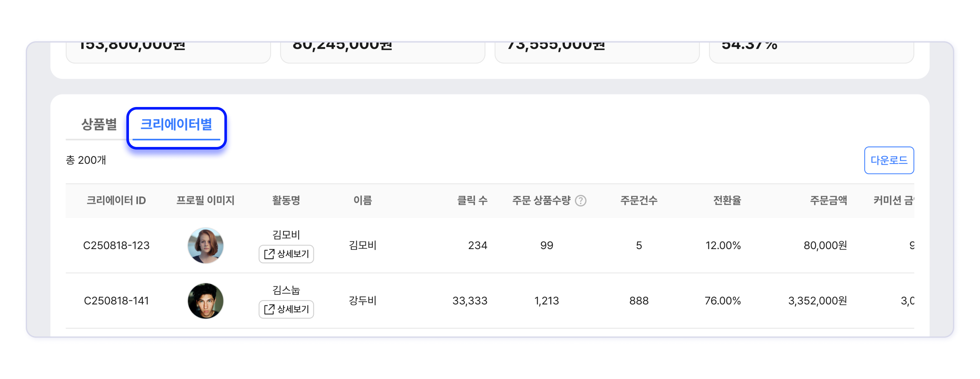Click creator ID C250818-123
The height and width of the screenshot is (379, 980).
[116, 245]
